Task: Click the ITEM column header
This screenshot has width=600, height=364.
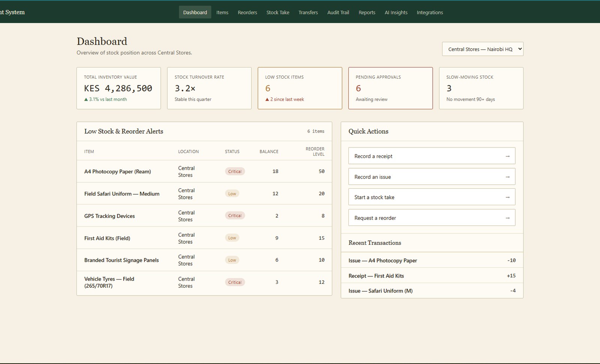Action: (89, 152)
